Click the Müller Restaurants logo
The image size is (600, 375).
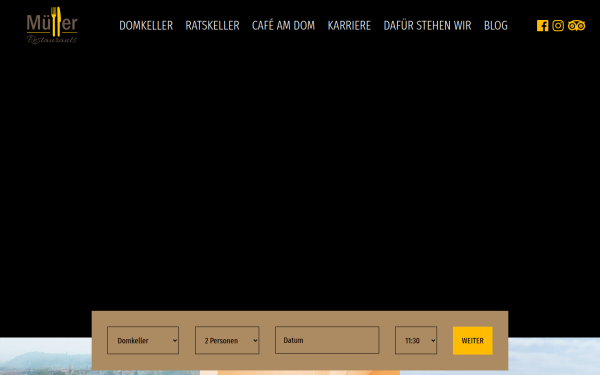pos(52,25)
